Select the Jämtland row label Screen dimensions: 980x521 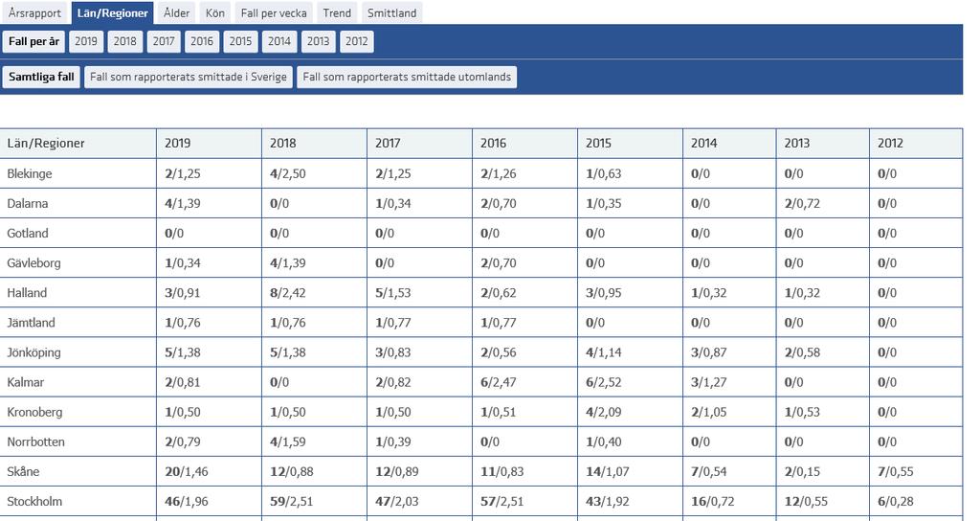(x=32, y=323)
